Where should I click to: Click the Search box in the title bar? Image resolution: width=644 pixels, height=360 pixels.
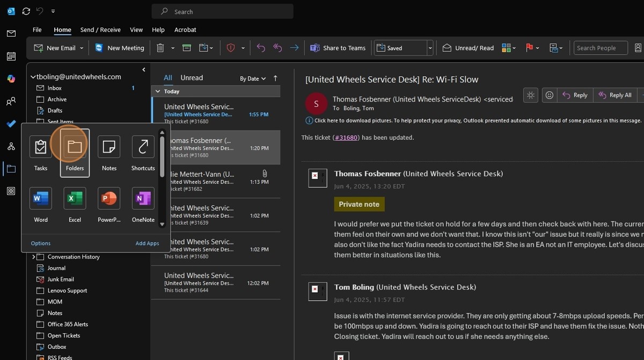tap(223, 11)
